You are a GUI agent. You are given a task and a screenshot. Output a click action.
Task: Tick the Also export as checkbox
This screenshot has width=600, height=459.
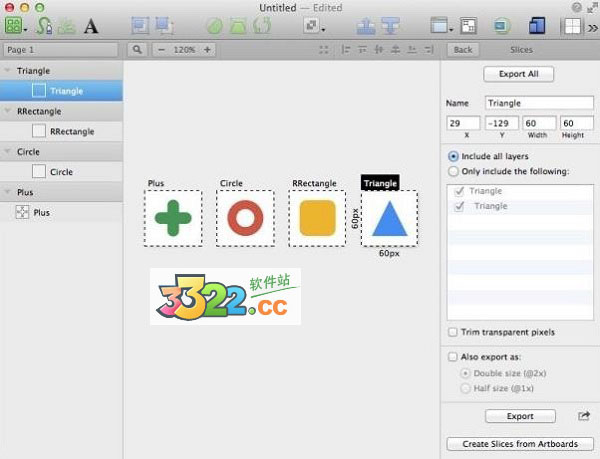(x=454, y=355)
